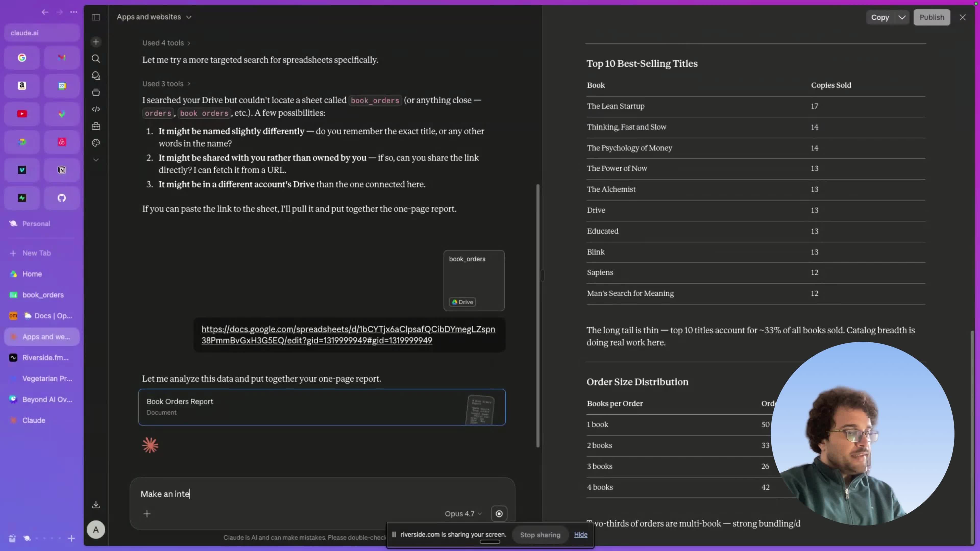Viewport: 980px width, 551px height.
Task: Expand more sidebar items chevron
Action: coord(96,160)
